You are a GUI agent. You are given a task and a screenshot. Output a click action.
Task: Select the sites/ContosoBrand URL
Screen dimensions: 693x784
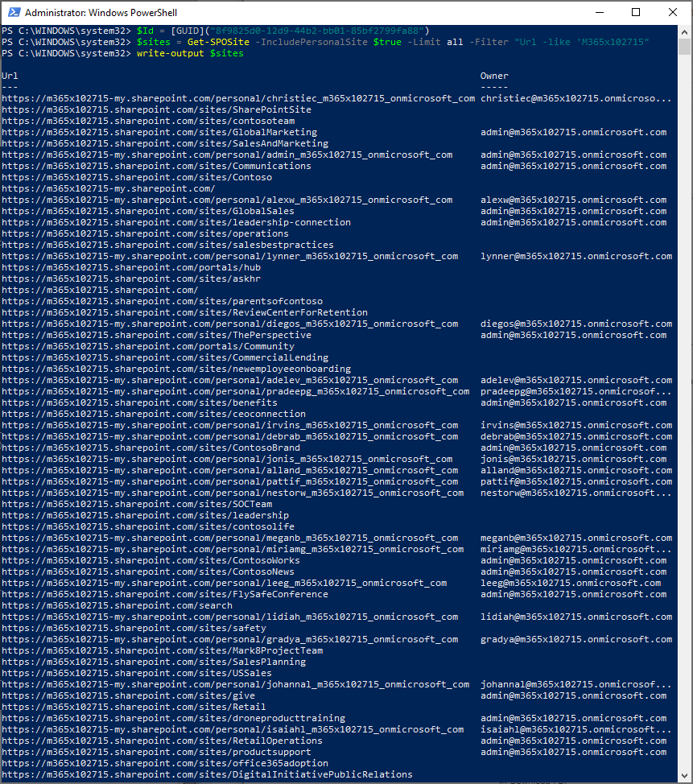(x=151, y=448)
